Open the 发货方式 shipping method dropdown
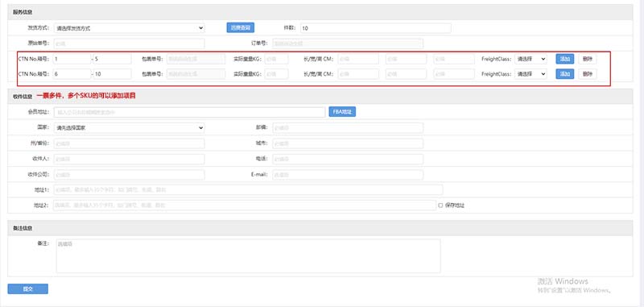 tap(129, 28)
